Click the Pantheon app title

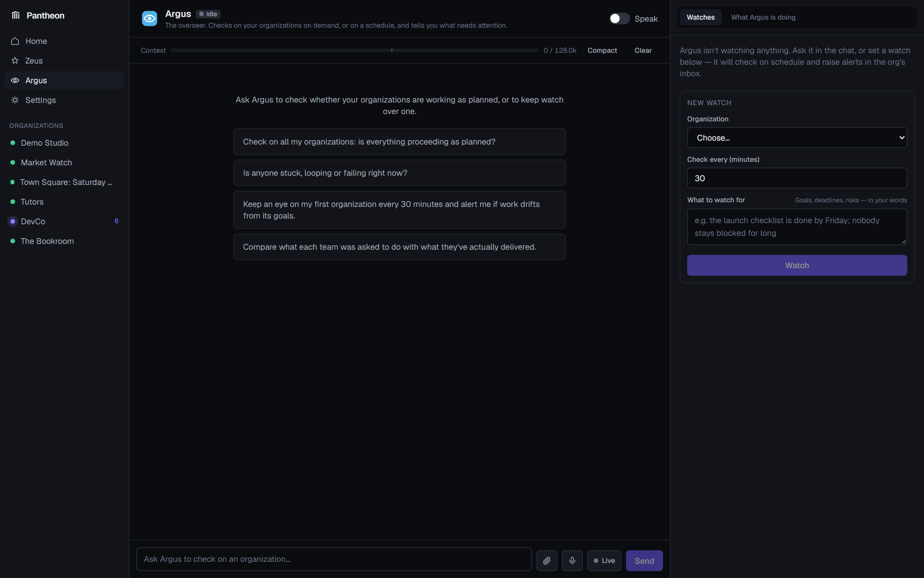point(45,15)
